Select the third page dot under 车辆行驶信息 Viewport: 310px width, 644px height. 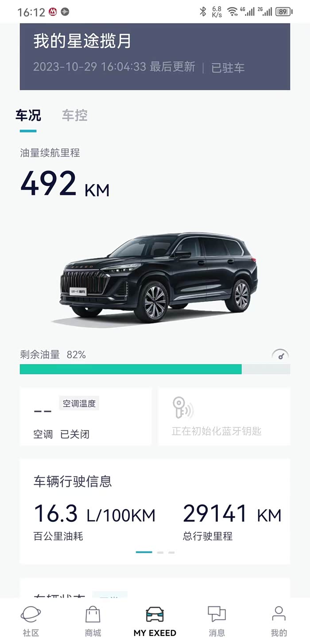(x=171, y=552)
